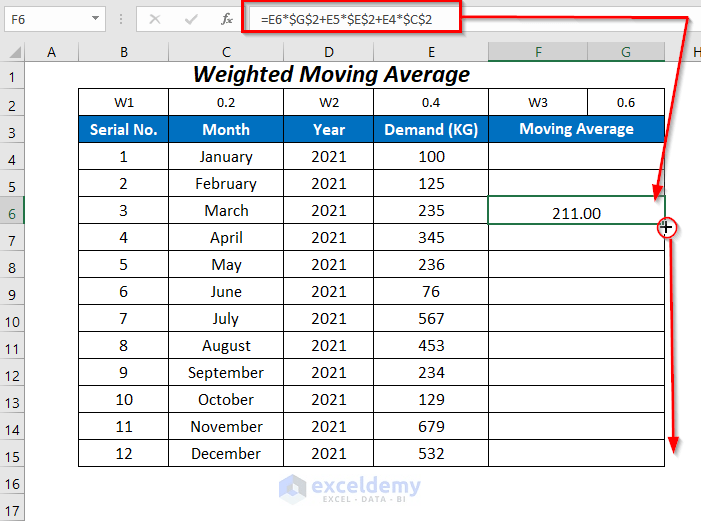This screenshot has height=521, width=701.
Task: Select the October month cell
Action: tap(226, 399)
